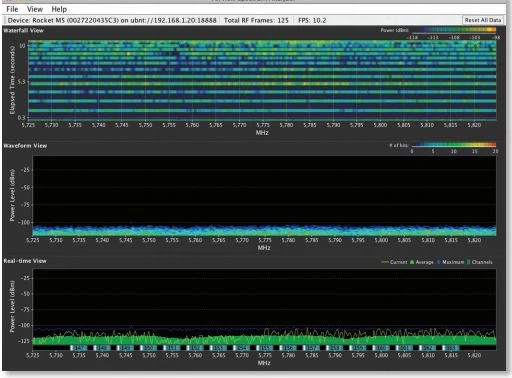
Task: Click the FPS: 10.2 readout
Action: pos(312,20)
